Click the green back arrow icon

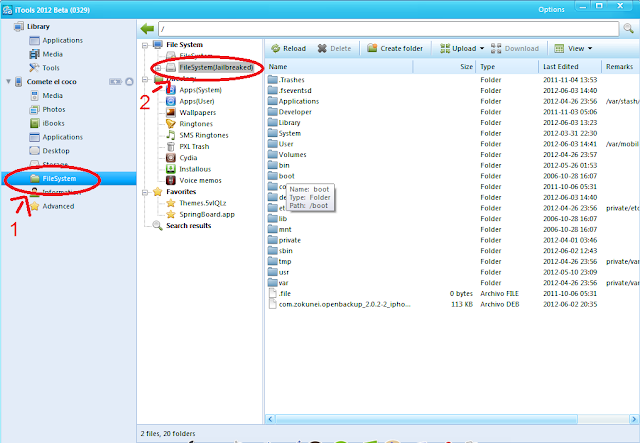pos(147,29)
